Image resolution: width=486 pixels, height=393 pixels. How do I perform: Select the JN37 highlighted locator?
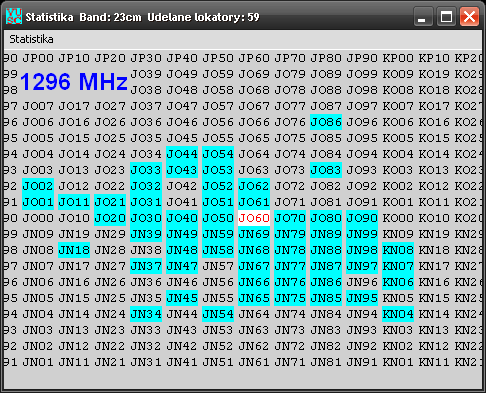pyautogui.click(x=146, y=266)
